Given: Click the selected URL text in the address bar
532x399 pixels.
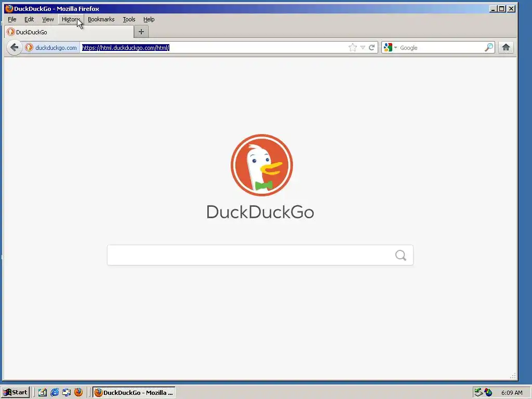Looking at the screenshot, I should pos(126,47).
